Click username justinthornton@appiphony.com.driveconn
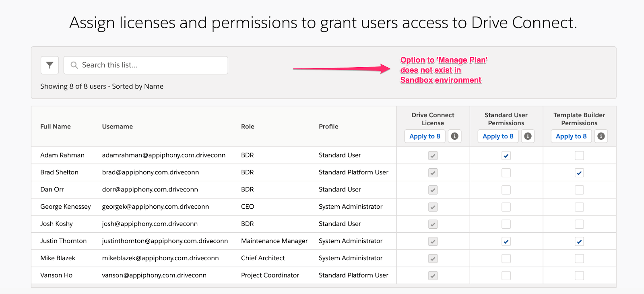 point(165,241)
